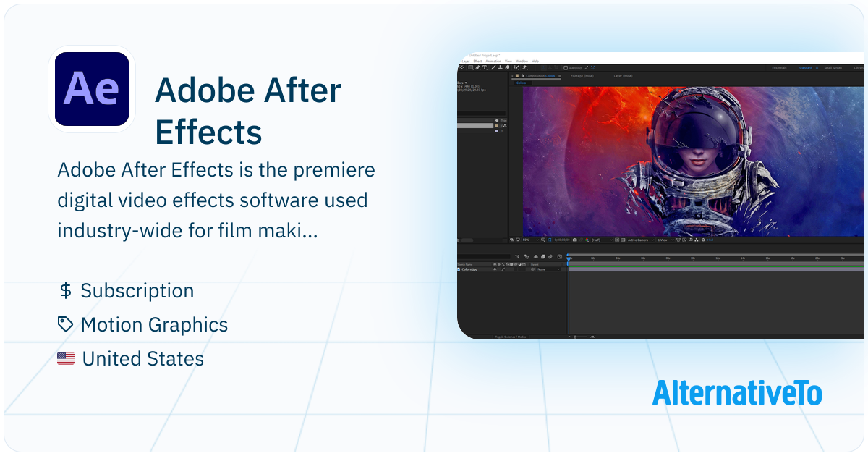The width and height of the screenshot is (868, 456).
Task: Click the timeline layer search field
Action: pos(483,256)
